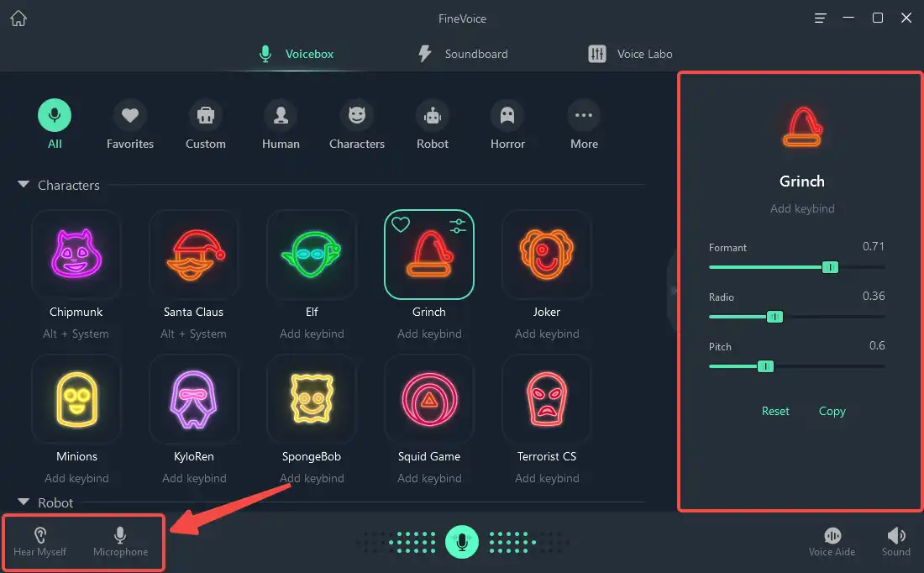
Task: Toggle the Microphone input
Action: 120,542
